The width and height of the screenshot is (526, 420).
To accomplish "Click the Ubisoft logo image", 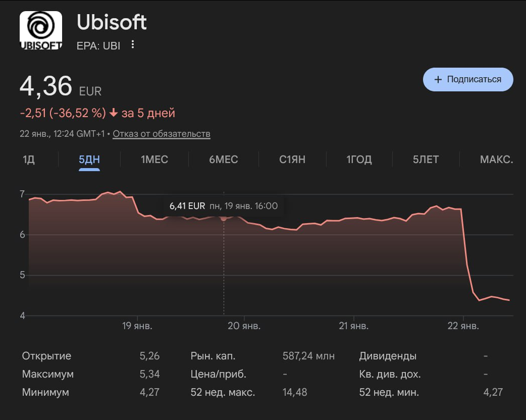I will (40, 30).
